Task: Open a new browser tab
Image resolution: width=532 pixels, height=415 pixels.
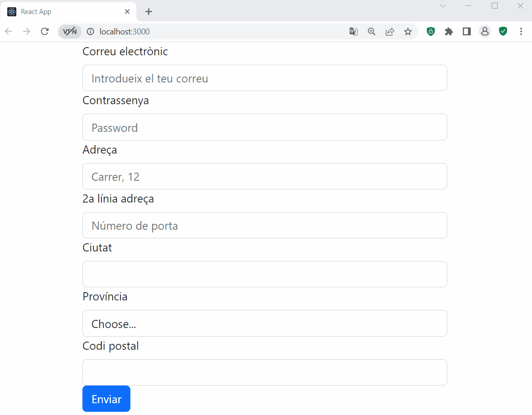Action: pos(149,12)
